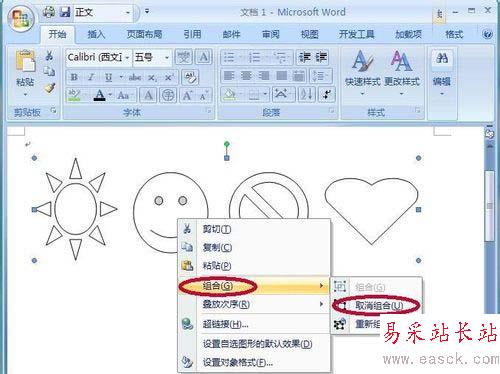Toggle Center alignment
Image resolution: width=500 pixels, height=374 pixels.
pyautogui.click(x=246, y=76)
